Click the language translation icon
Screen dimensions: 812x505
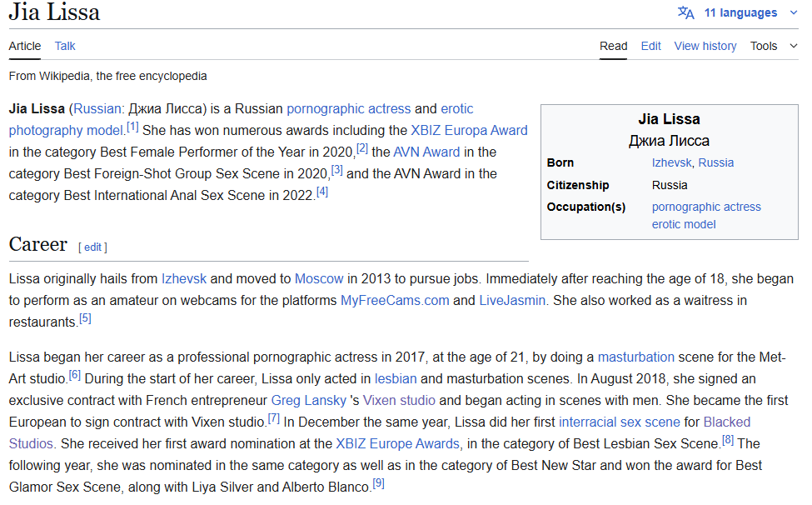(x=685, y=12)
